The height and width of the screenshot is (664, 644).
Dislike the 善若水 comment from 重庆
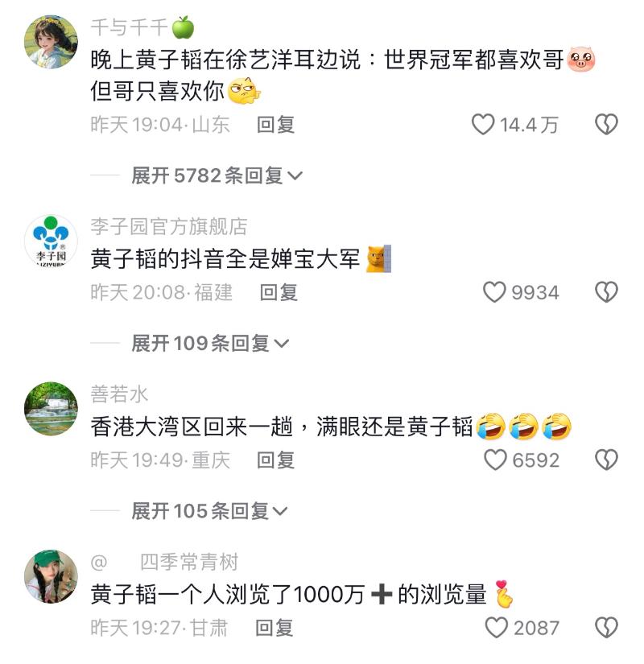(x=606, y=460)
